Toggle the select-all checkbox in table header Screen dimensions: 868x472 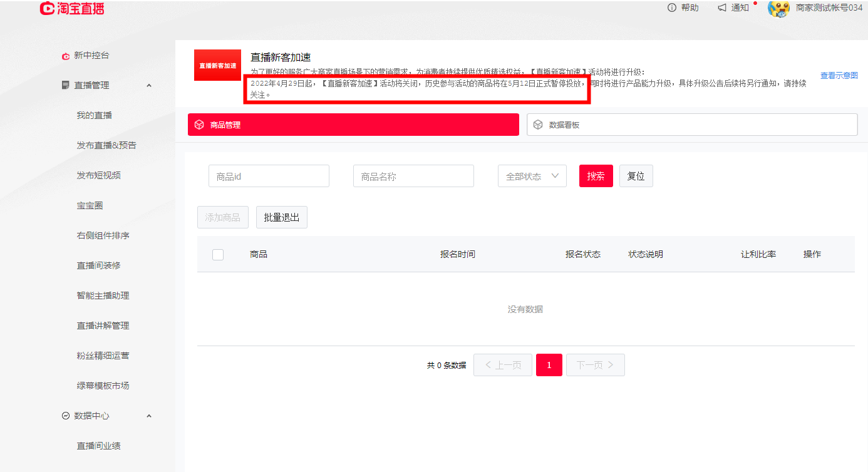pyautogui.click(x=218, y=254)
